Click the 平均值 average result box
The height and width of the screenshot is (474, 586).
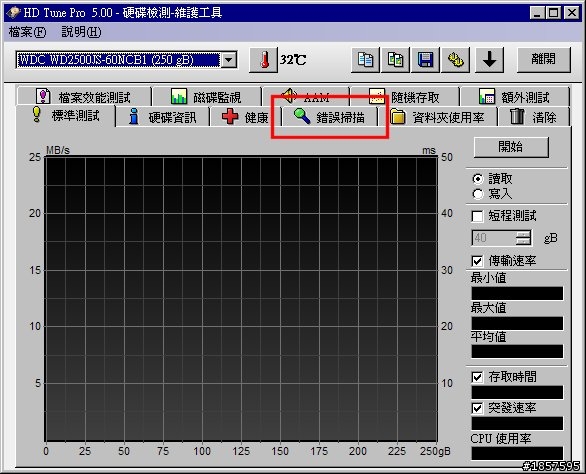(x=517, y=351)
